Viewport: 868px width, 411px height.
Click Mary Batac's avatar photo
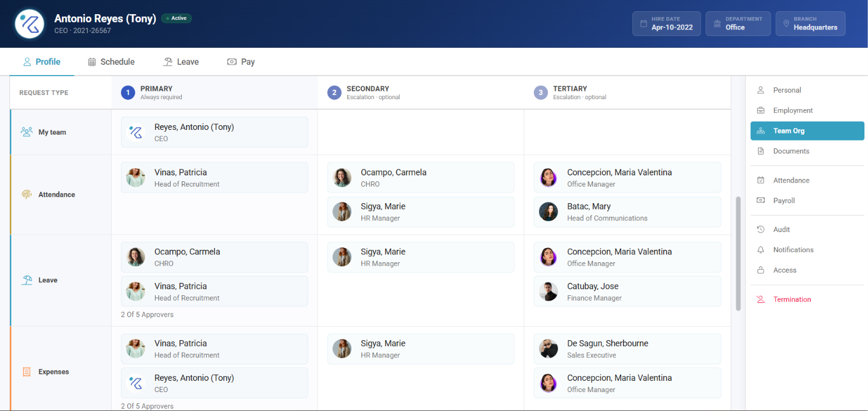549,212
